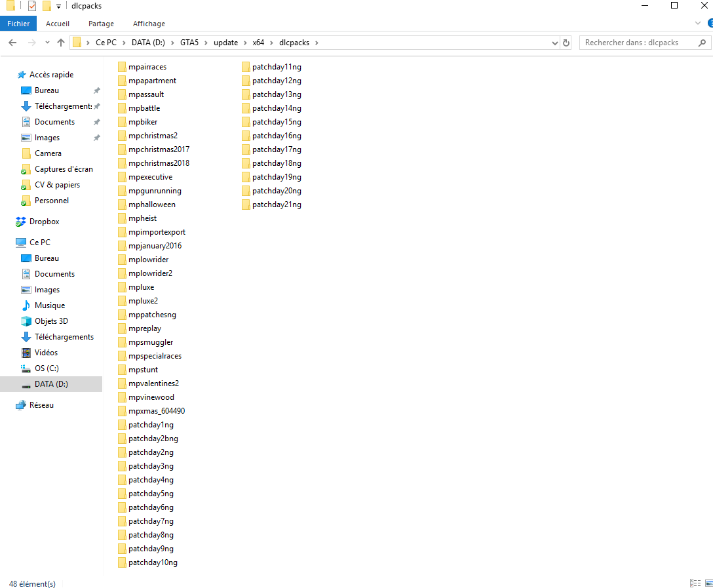Viewport: 713px width, 588px height.
Task: Click the search magnifier icon
Action: tap(702, 43)
